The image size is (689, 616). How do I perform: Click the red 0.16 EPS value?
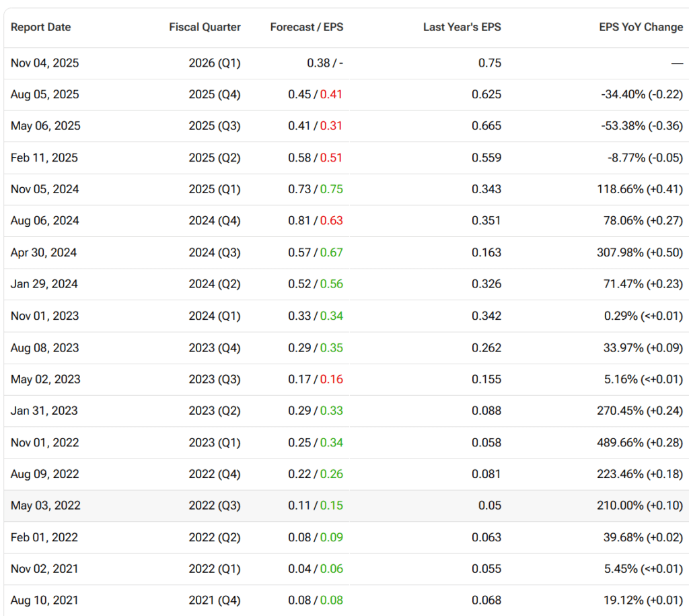pyautogui.click(x=331, y=380)
